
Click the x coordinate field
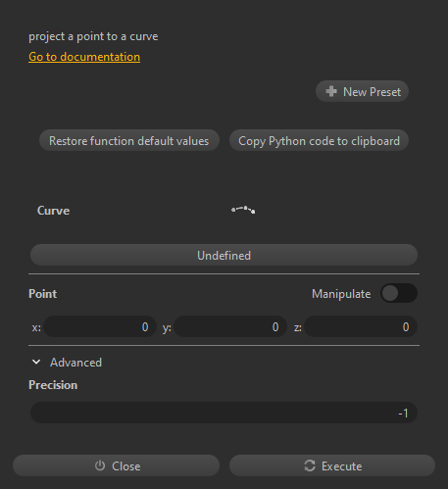pyautogui.click(x=100, y=326)
